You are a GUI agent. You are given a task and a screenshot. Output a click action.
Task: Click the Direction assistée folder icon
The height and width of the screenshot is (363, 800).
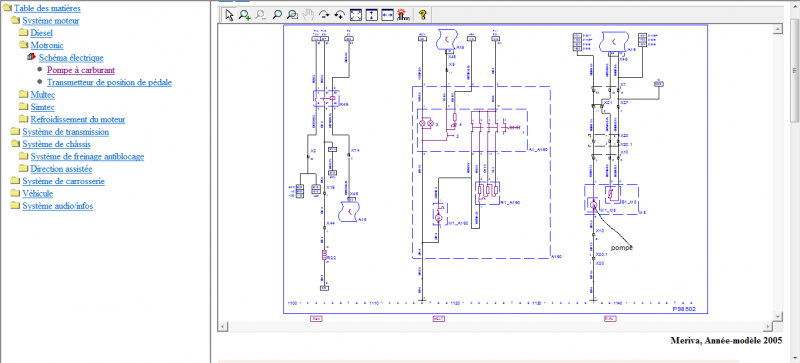(x=23, y=168)
